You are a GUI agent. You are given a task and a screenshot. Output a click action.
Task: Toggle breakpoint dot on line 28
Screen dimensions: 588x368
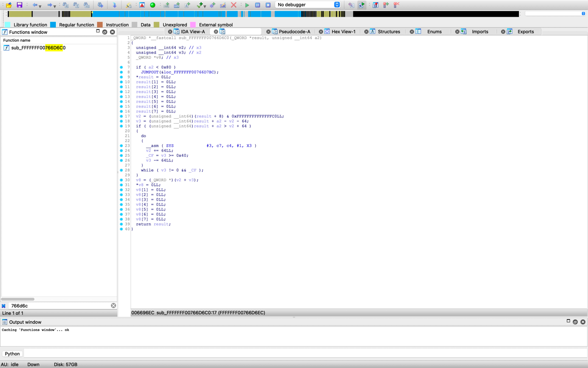[x=122, y=170]
